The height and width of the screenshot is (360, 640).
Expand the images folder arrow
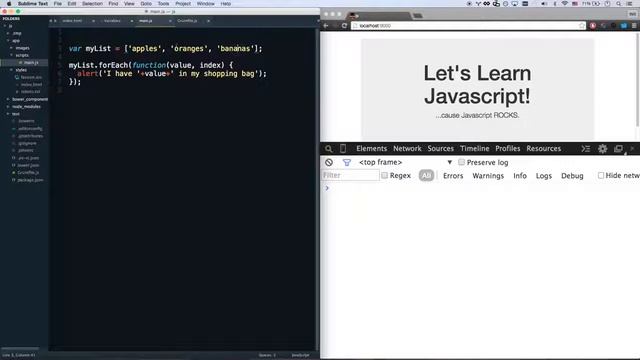(11, 48)
